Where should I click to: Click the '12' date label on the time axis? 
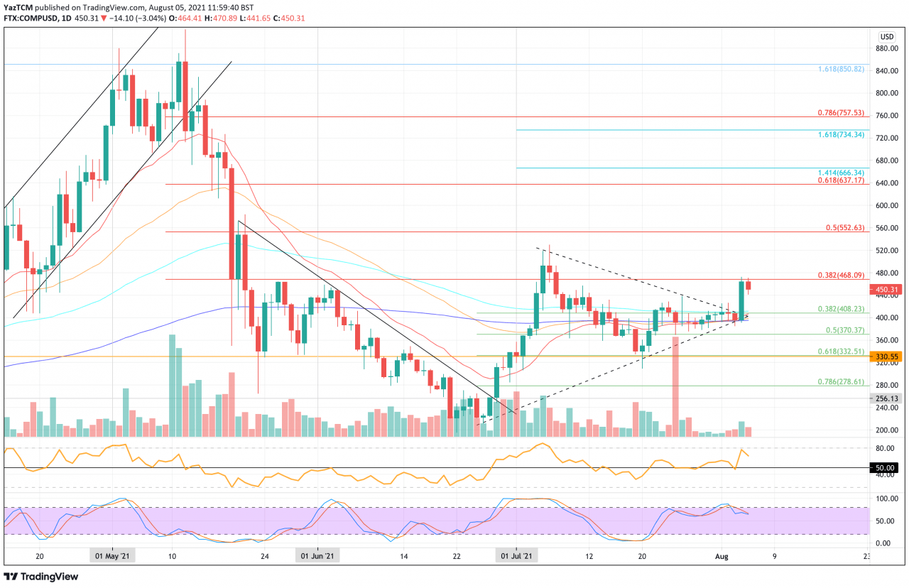click(589, 557)
